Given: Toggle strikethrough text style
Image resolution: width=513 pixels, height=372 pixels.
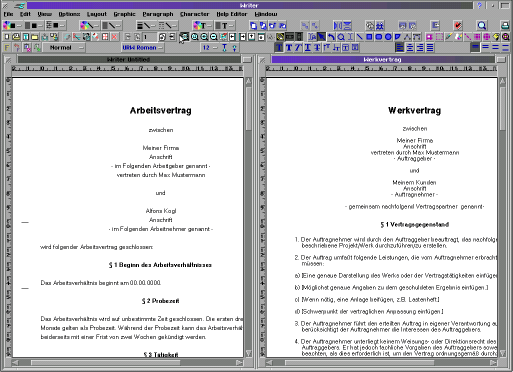Looking at the screenshot, I should pyautogui.click(x=317, y=48).
